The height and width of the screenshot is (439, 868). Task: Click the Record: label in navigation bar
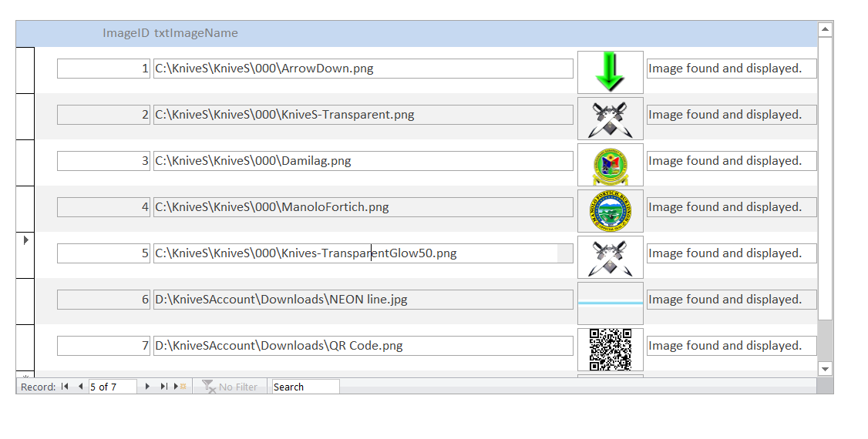tap(39, 387)
